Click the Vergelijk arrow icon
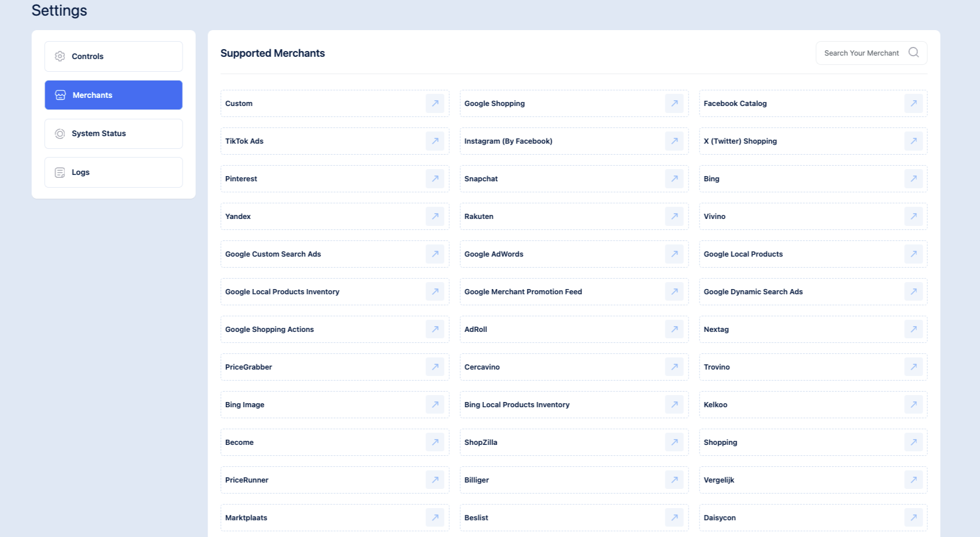The width and height of the screenshot is (980, 537). pos(913,480)
